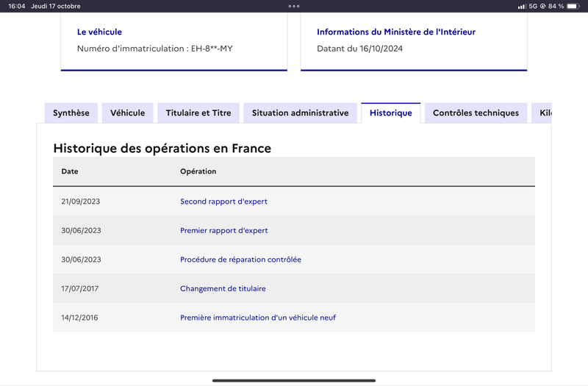Image resolution: width=588 pixels, height=386 pixels.
Task: Click the Opération column header
Action: point(198,171)
